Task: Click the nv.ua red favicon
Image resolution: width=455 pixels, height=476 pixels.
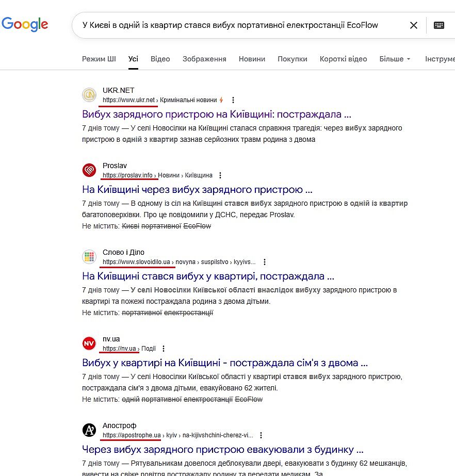Action: [x=89, y=343]
